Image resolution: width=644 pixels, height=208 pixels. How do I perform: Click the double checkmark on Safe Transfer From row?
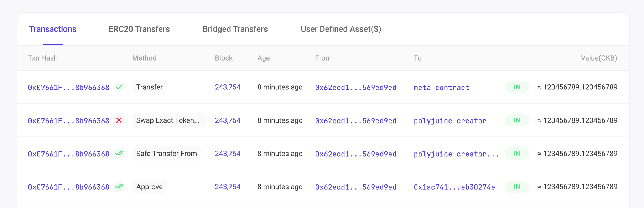tap(119, 154)
